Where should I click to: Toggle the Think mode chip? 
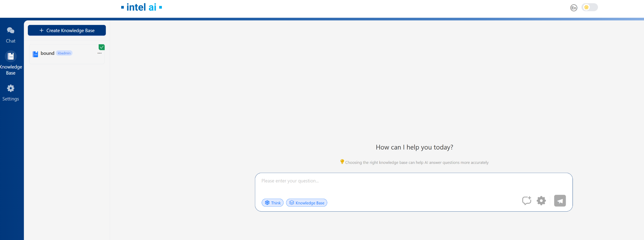273,203
